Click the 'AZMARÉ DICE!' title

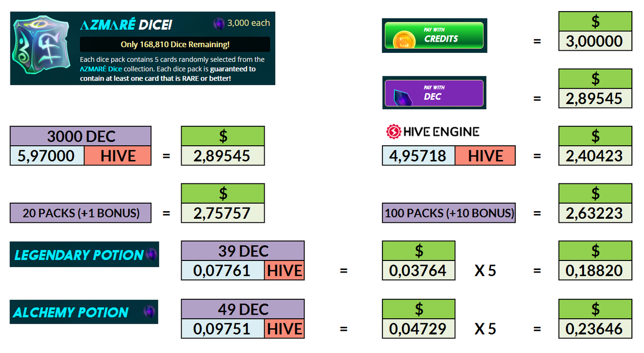click(126, 25)
